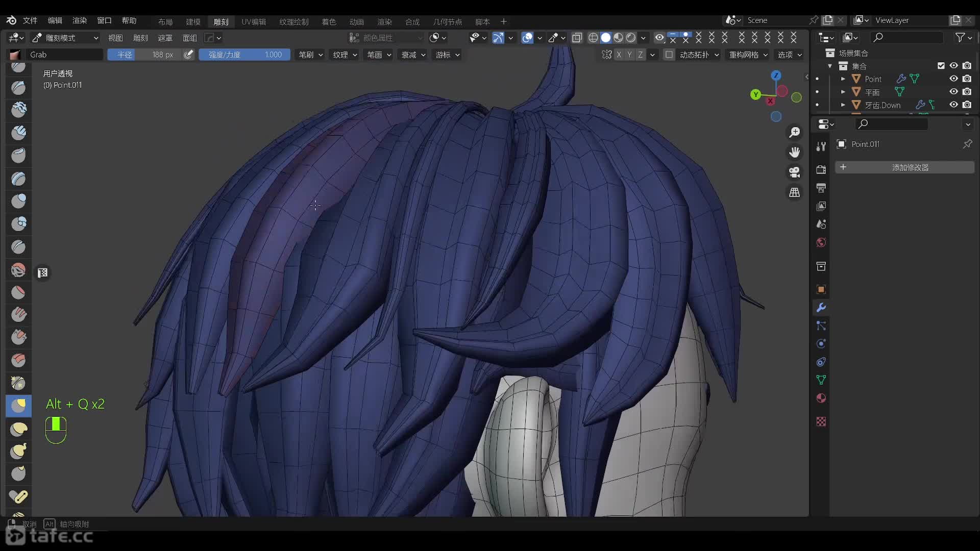Open the 遮罩 header menu
The height and width of the screenshot is (551, 980).
coord(165,38)
